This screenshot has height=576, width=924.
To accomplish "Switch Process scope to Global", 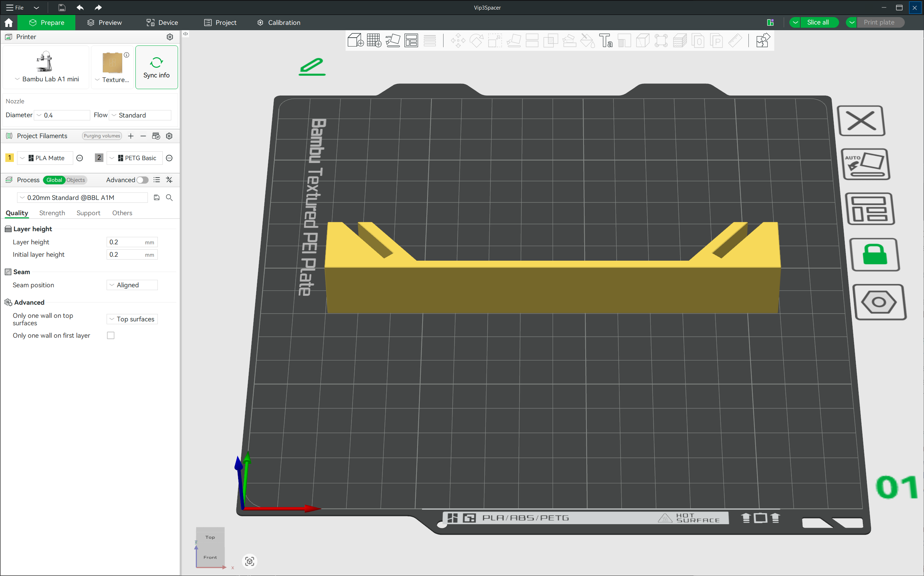I will coord(54,180).
